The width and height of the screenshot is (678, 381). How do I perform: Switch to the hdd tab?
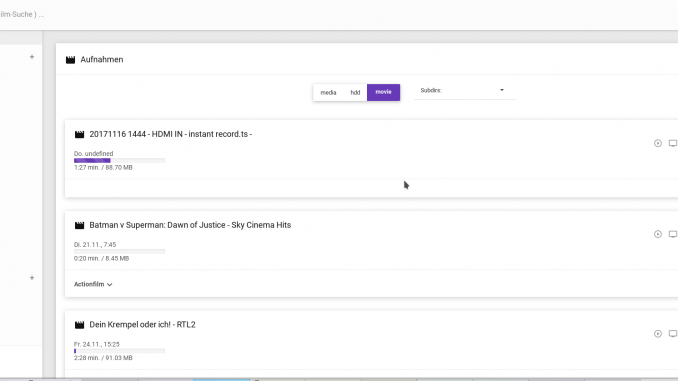click(x=355, y=93)
